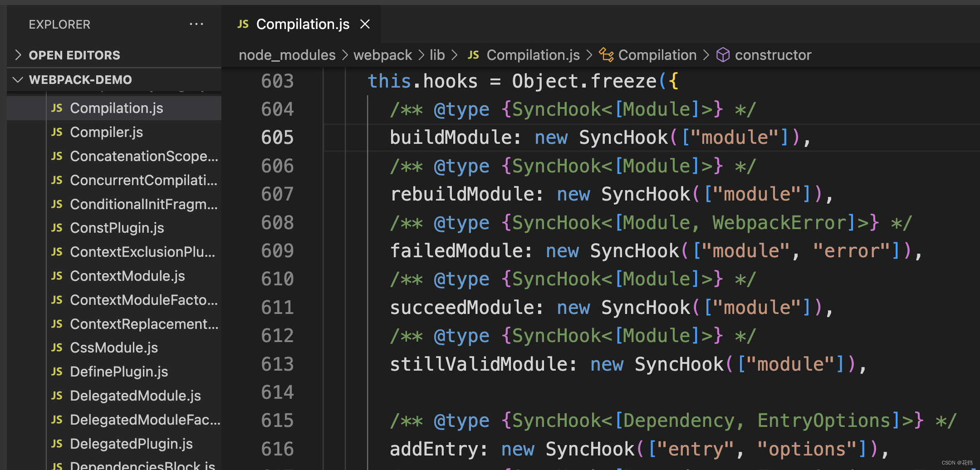Click the JS icon beside DelegatedModule.js
Image resolution: width=980 pixels, height=470 pixels.
coord(57,396)
